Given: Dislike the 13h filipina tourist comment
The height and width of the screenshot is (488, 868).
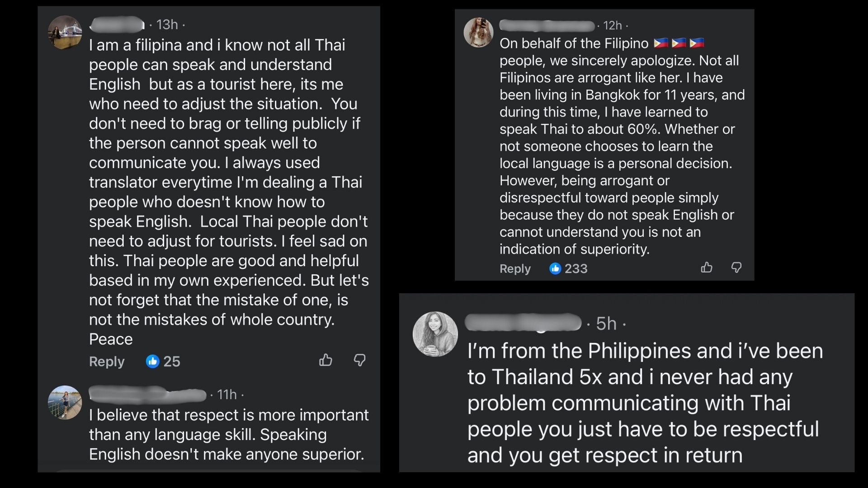Looking at the screenshot, I should [359, 360].
